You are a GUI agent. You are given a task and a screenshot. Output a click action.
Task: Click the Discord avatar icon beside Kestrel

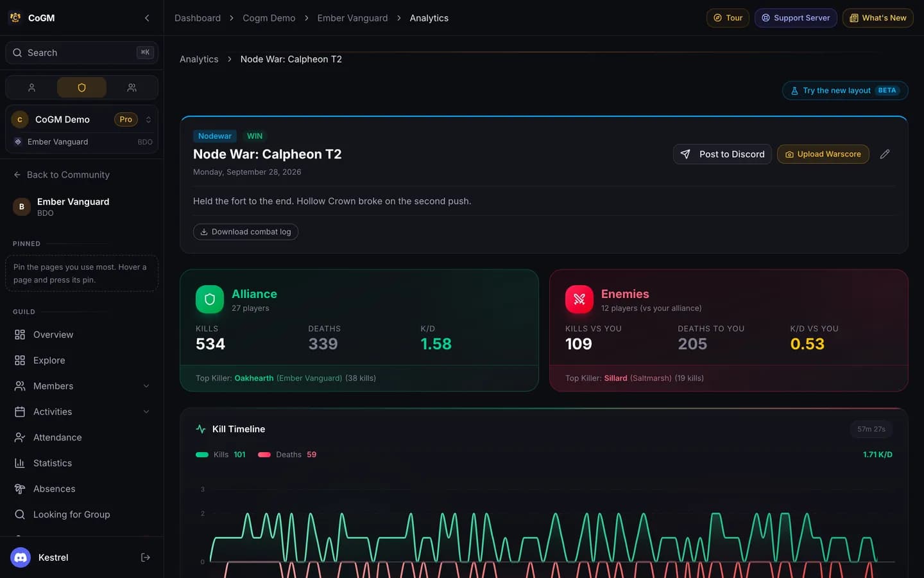[x=21, y=557]
